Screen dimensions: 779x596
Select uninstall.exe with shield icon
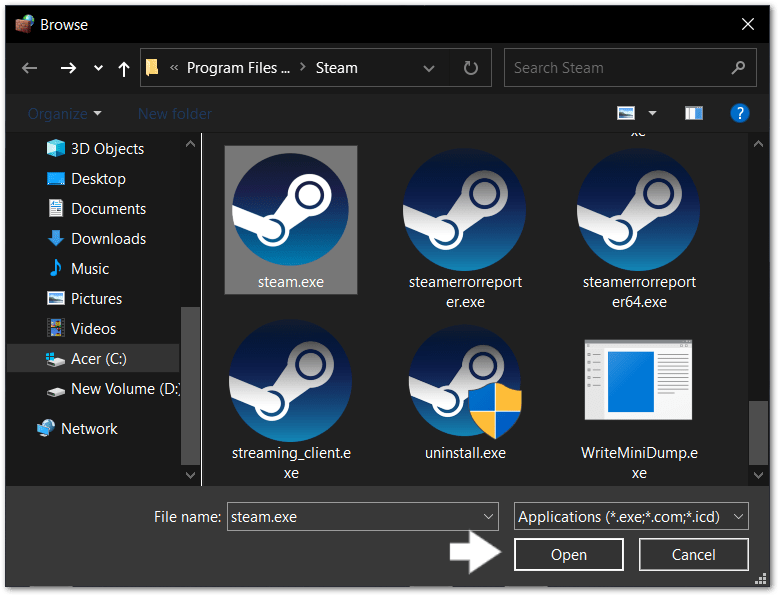click(465, 381)
